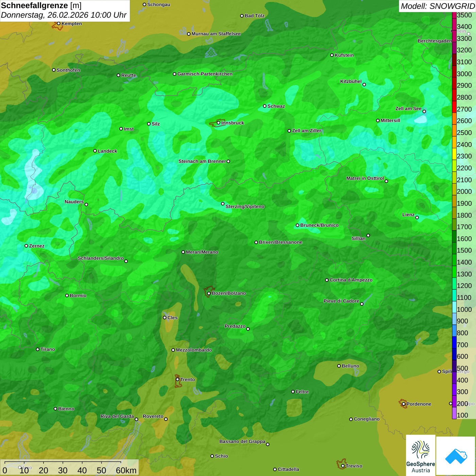Select the Belluno location dot
Viewport: 476px width, 476px height.
coord(339,366)
